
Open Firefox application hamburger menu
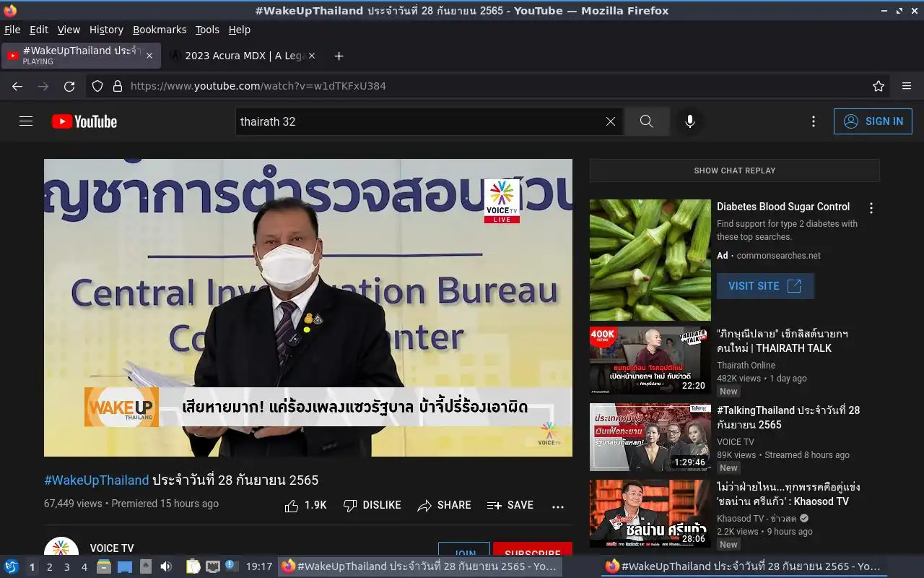(x=907, y=86)
